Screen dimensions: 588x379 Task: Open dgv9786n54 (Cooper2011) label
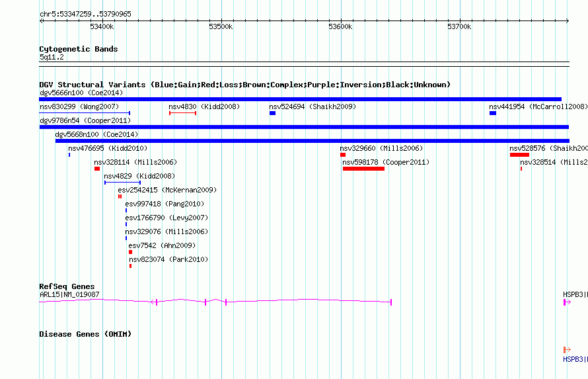click(85, 120)
